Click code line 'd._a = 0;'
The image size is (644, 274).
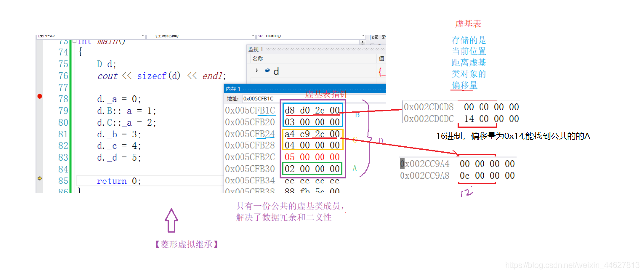(119, 99)
